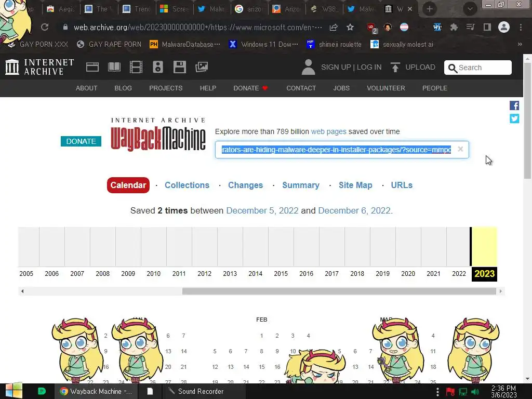Switch to the Microsoft Scree tab
The width and height of the screenshot is (532, 399).
(x=175, y=9)
